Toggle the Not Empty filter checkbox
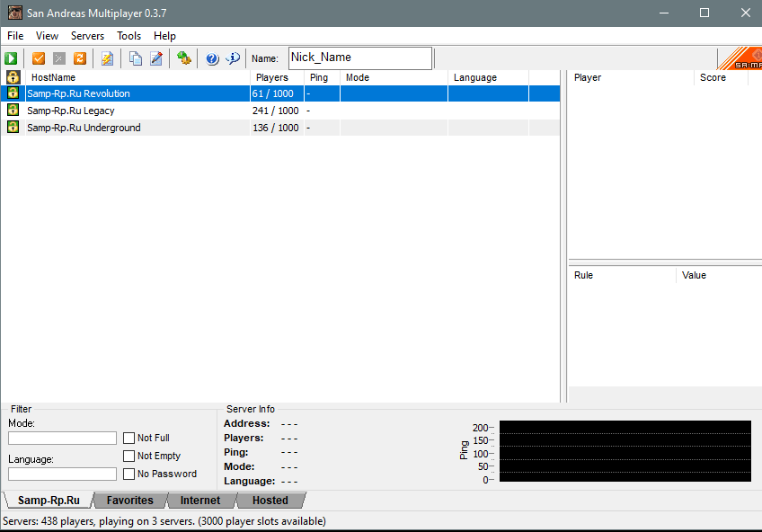 click(x=130, y=457)
